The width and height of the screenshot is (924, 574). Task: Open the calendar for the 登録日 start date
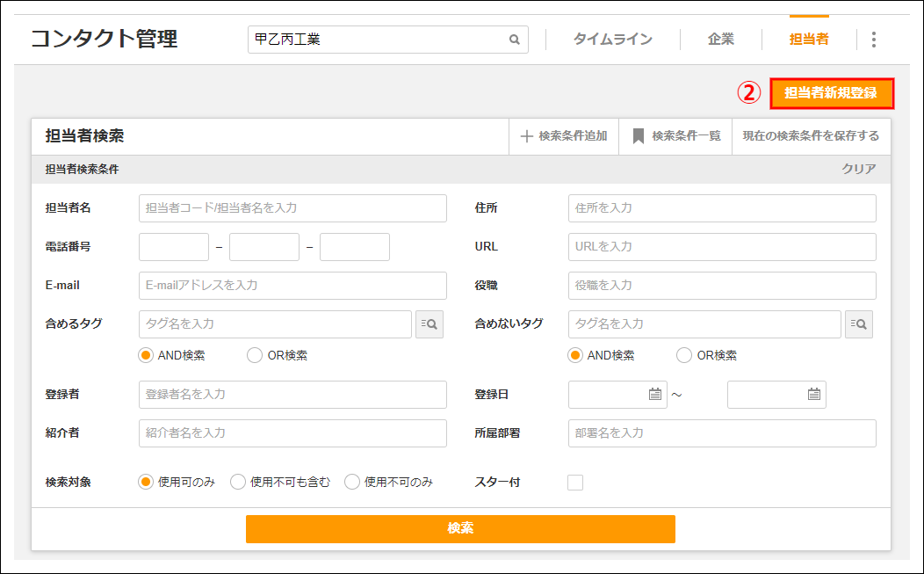(x=654, y=395)
